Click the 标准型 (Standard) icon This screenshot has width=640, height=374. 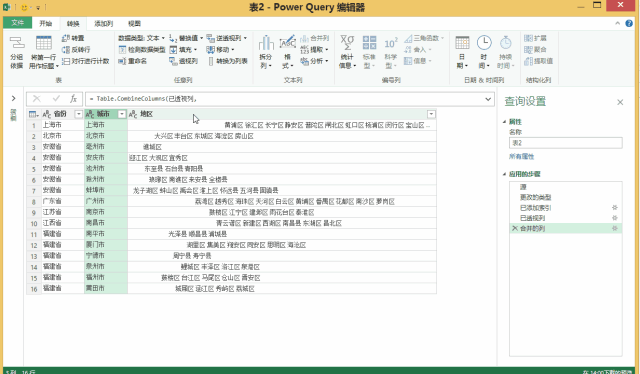coord(369,43)
